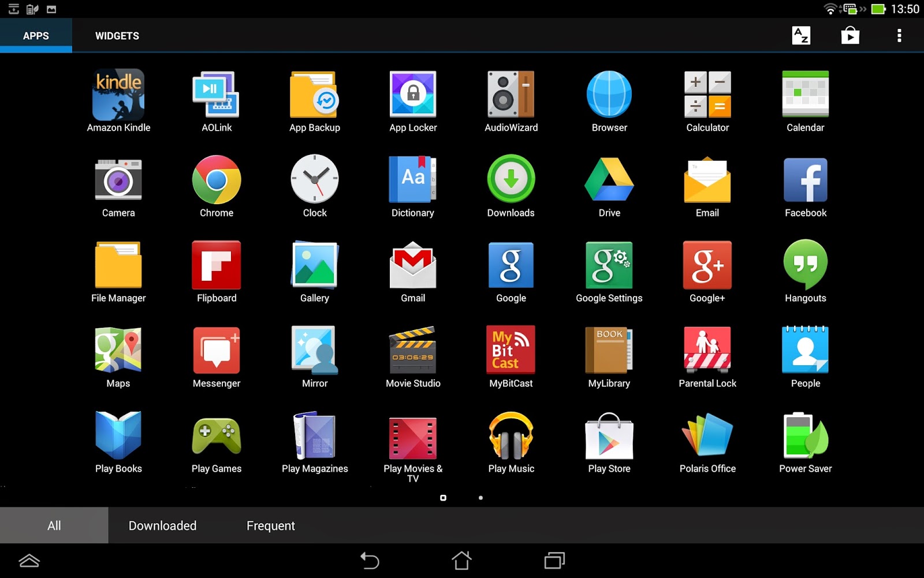Open Hangouts app

pos(806,272)
